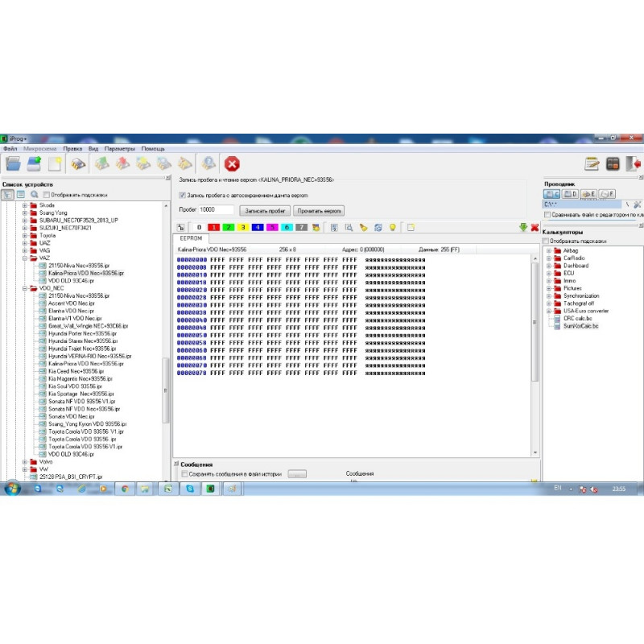The image size is (644, 644).
Task: Click the open file folder icon
Action: (x=13, y=164)
